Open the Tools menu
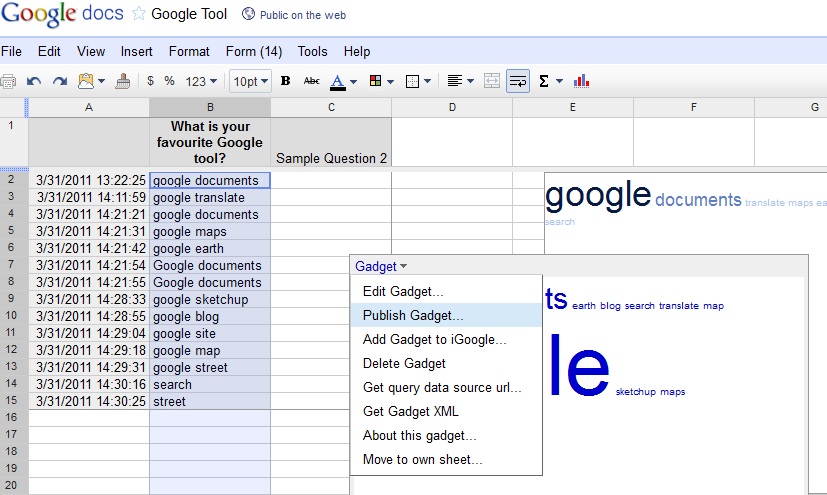Screen dimensions: 827x495 tap(312, 52)
